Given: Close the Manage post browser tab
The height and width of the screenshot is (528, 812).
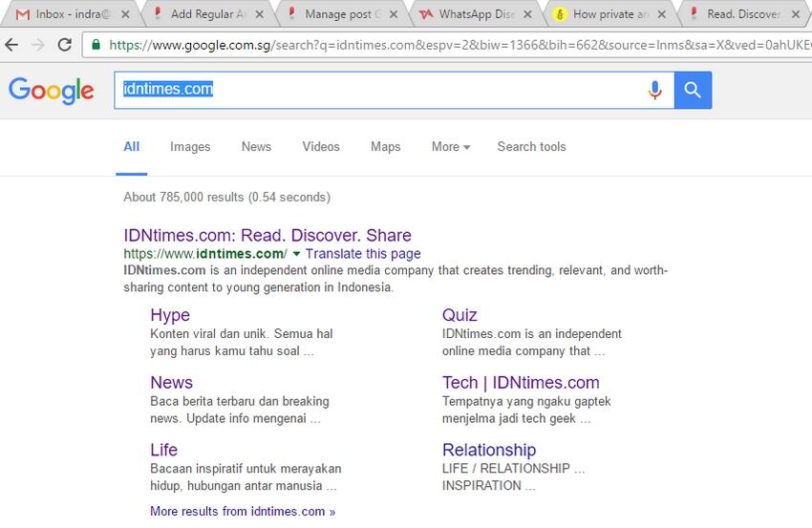Looking at the screenshot, I should point(394,14).
